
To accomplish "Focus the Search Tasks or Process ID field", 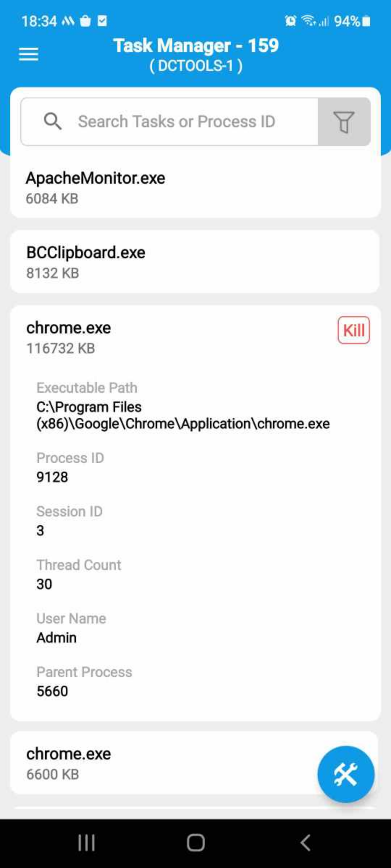I will 169,122.
